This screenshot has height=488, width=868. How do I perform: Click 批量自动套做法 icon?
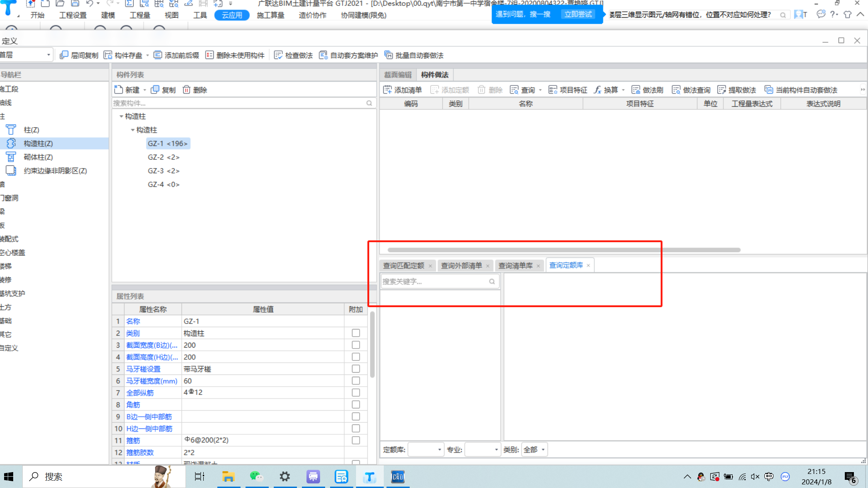pyautogui.click(x=389, y=55)
